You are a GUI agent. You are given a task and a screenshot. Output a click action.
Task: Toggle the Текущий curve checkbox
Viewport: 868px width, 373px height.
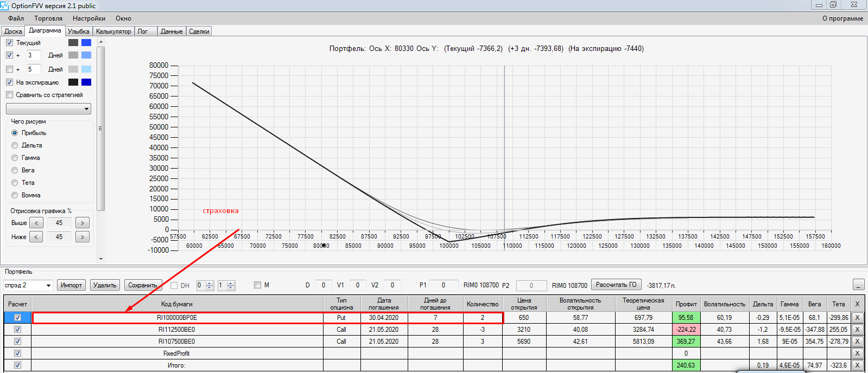point(9,43)
